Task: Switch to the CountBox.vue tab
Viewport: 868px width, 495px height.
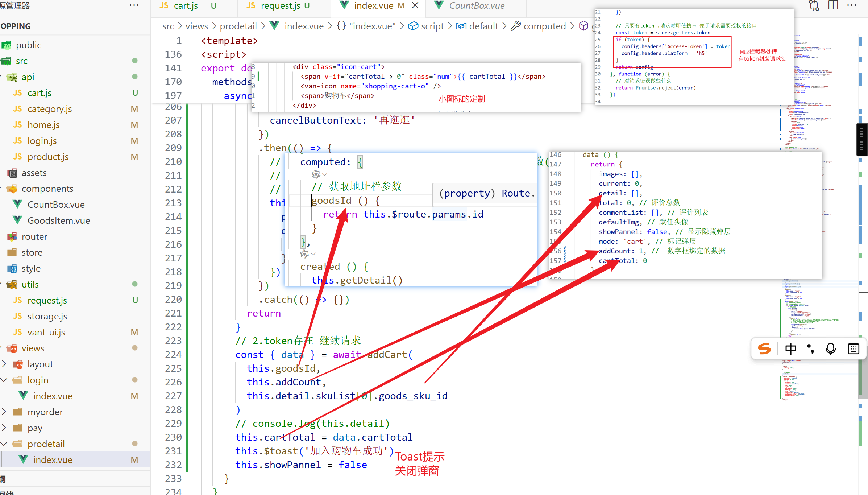Action: coord(476,5)
